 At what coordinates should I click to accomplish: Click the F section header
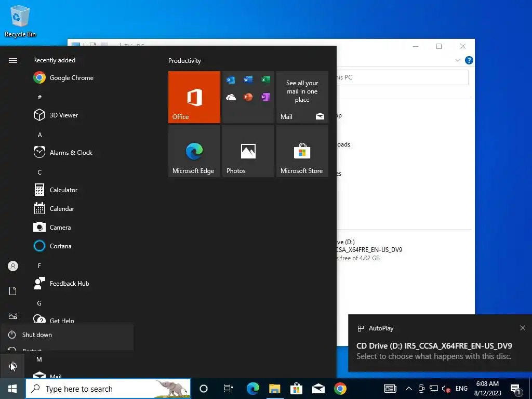(39, 265)
